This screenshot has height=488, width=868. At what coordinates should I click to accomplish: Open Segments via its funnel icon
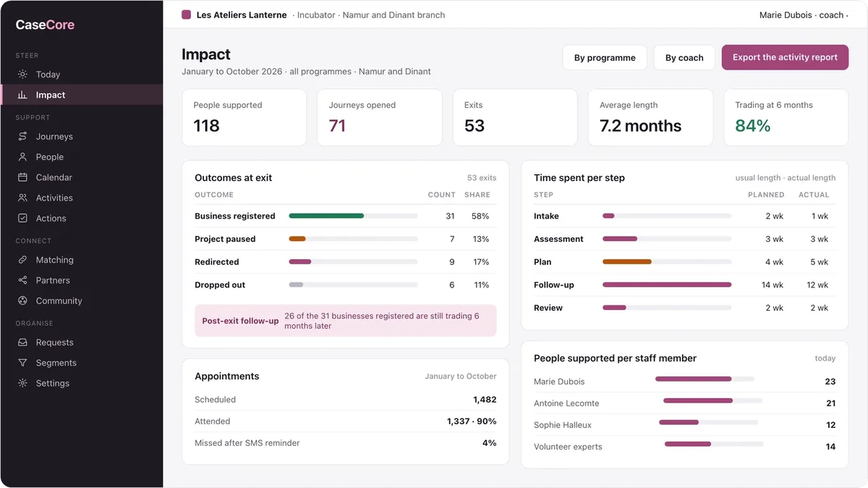[22, 363]
